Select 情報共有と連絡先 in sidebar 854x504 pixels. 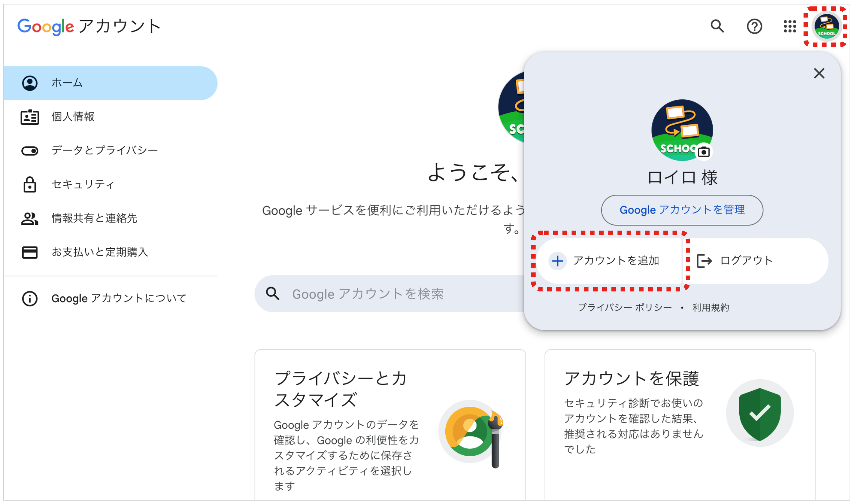pyautogui.click(x=94, y=218)
